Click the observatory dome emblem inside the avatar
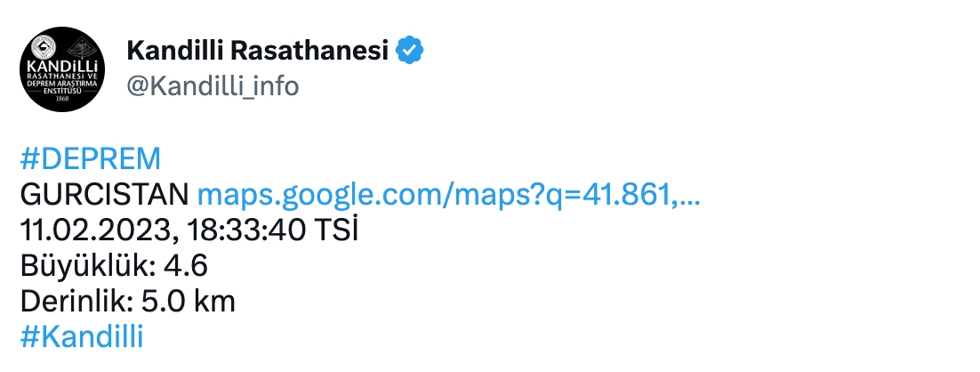980x372 pixels. click(82, 48)
